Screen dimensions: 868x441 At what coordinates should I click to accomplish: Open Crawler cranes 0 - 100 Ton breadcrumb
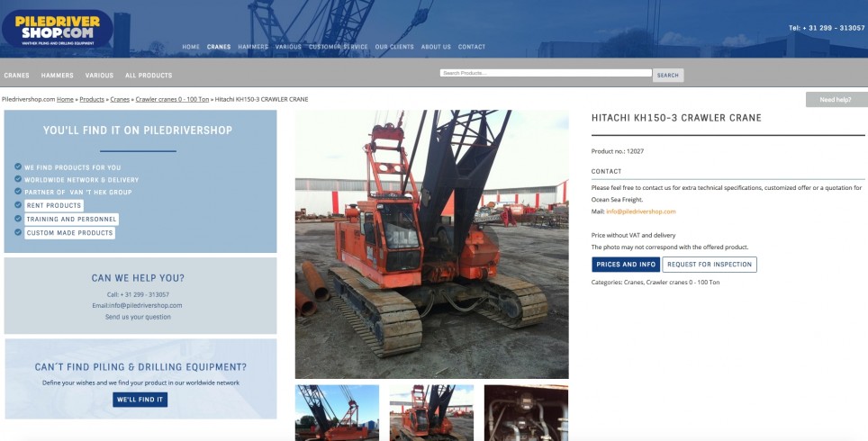(172, 100)
